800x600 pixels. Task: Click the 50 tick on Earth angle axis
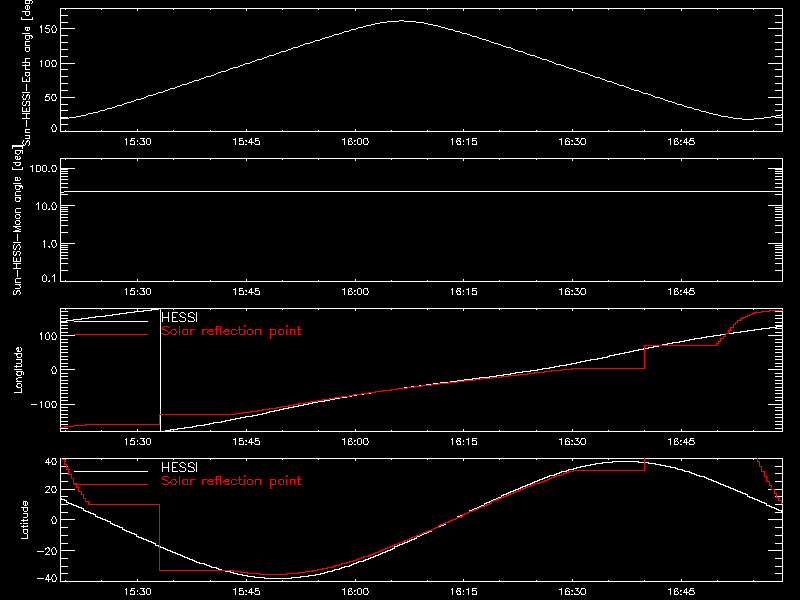[51, 97]
